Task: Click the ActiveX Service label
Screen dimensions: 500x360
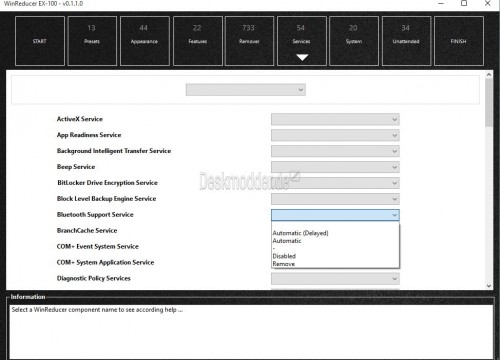Action: [80, 119]
